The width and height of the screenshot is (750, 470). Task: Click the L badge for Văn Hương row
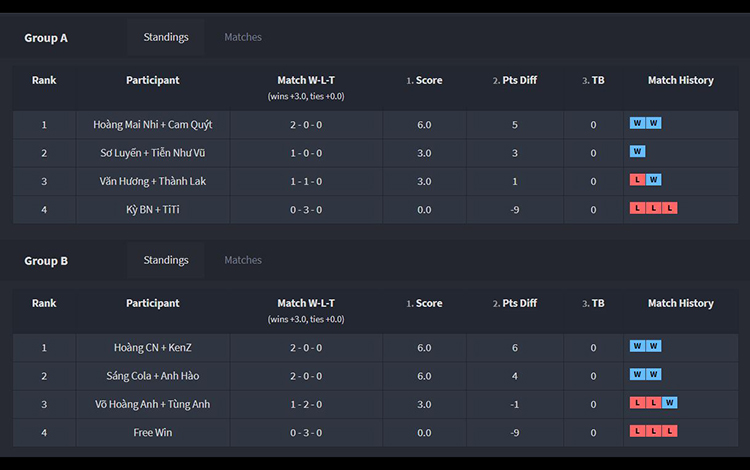(x=637, y=180)
